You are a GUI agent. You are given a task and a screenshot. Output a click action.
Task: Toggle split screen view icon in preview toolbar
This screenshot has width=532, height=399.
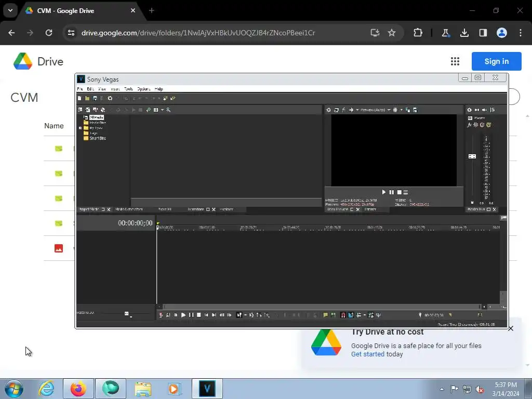(351, 110)
